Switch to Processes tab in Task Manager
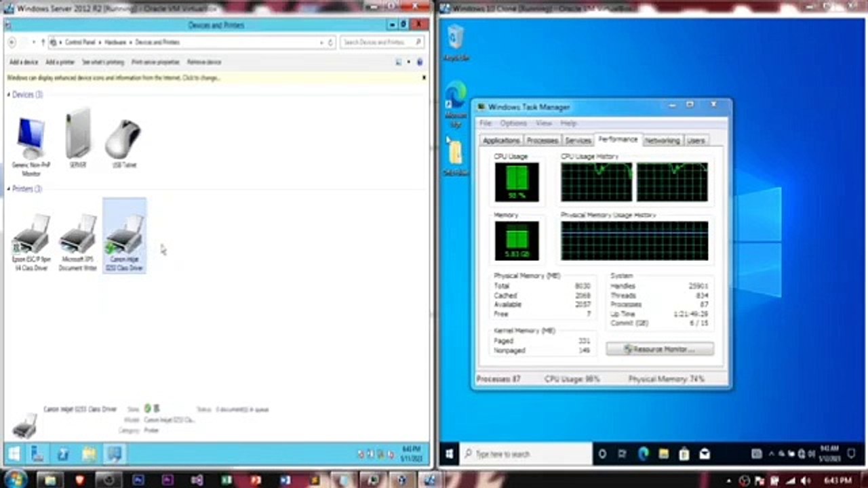This screenshot has width=868, height=488. 542,140
